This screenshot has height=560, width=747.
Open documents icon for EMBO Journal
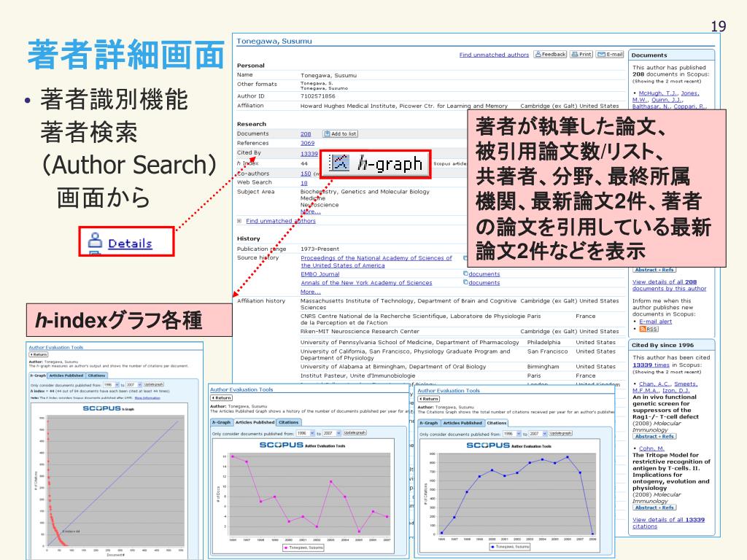coord(465,274)
